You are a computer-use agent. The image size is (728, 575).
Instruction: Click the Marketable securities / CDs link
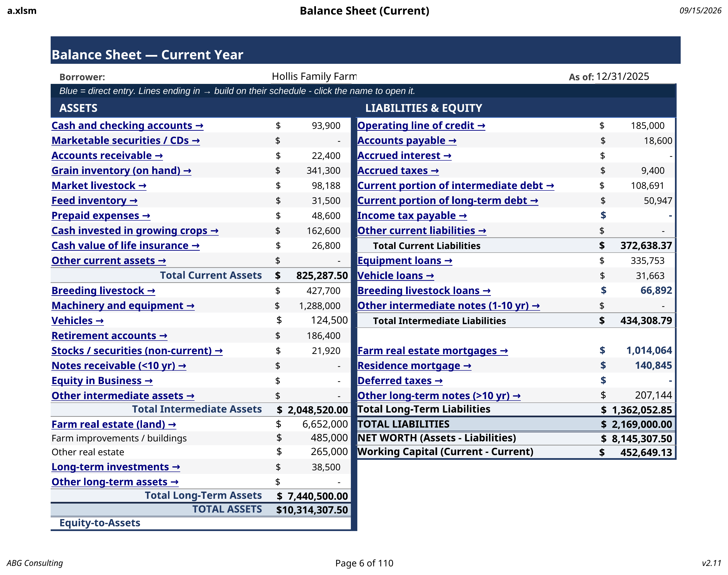click(x=126, y=140)
